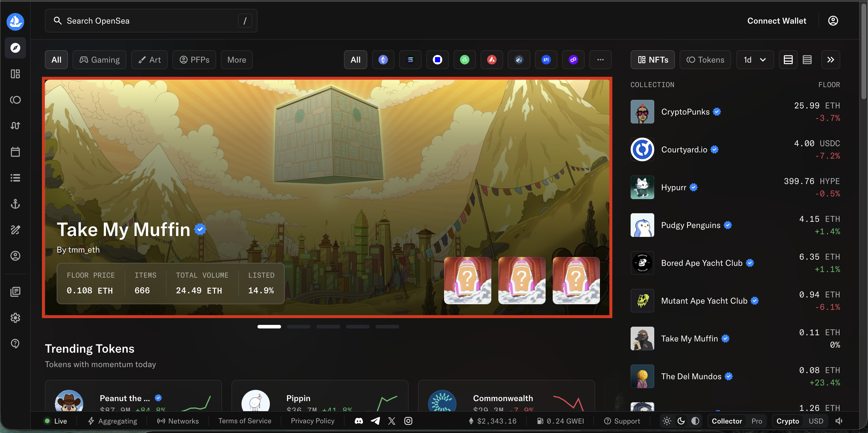Select the Solana chain filter
The width and height of the screenshot is (868, 433).
pyautogui.click(x=410, y=60)
